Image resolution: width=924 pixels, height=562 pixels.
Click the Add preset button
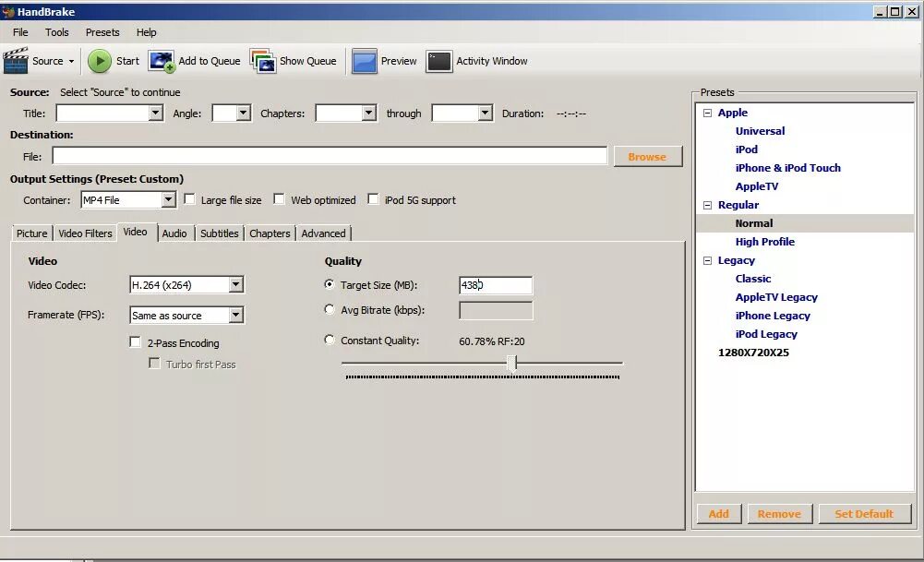[719, 514]
